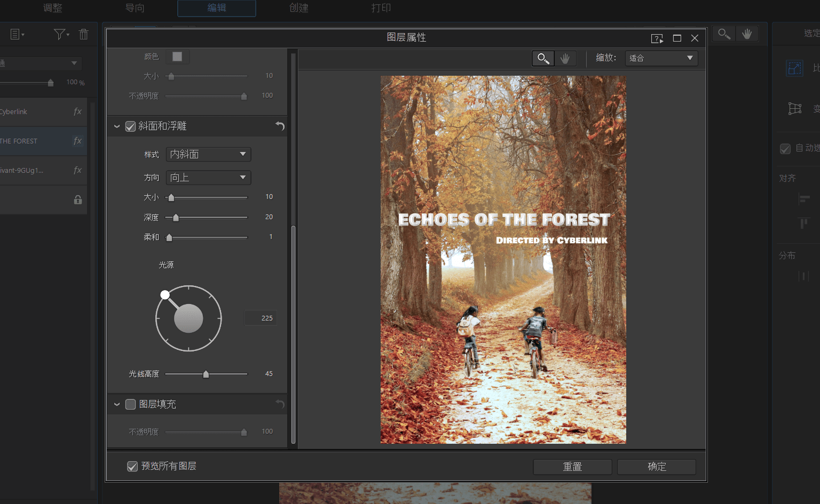Switch to the 编辑 tab
The width and height of the screenshot is (820, 504).
(217, 8)
